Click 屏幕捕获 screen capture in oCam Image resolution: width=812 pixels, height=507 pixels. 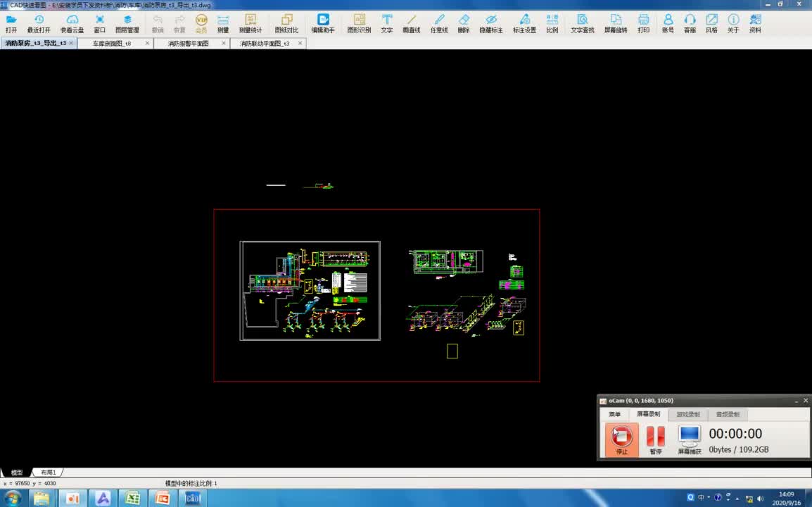coord(690,439)
